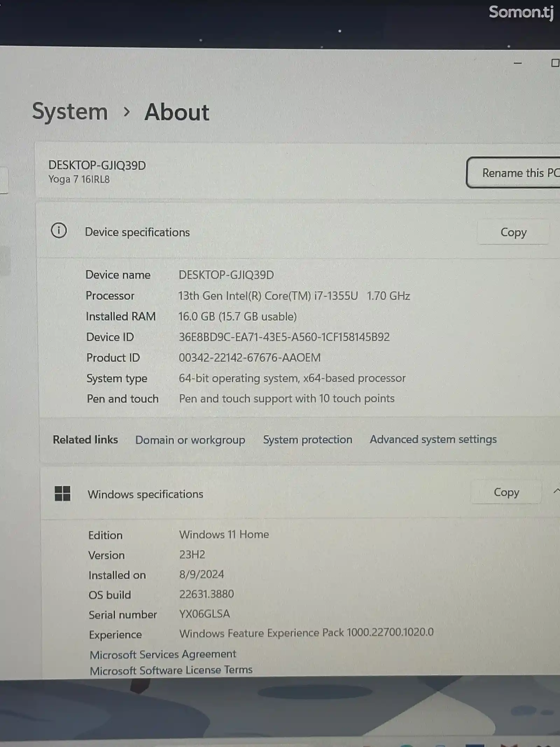Minimize the Settings window
The width and height of the screenshot is (560, 747).
(x=518, y=63)
